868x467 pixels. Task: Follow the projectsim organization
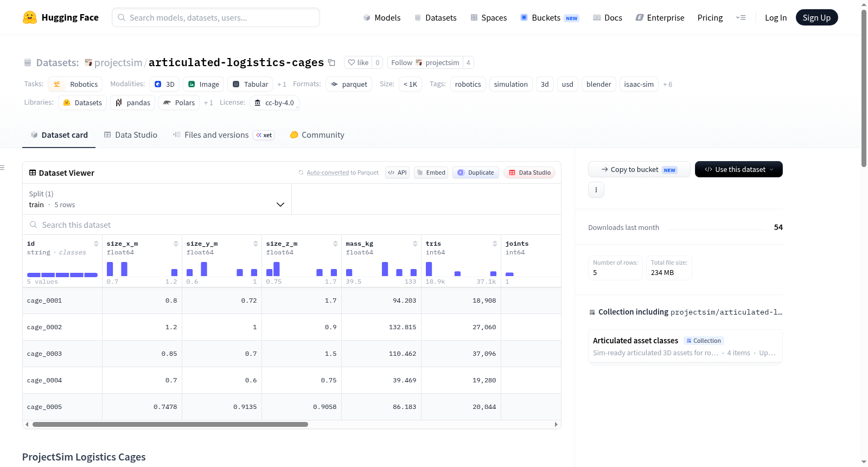425,62
